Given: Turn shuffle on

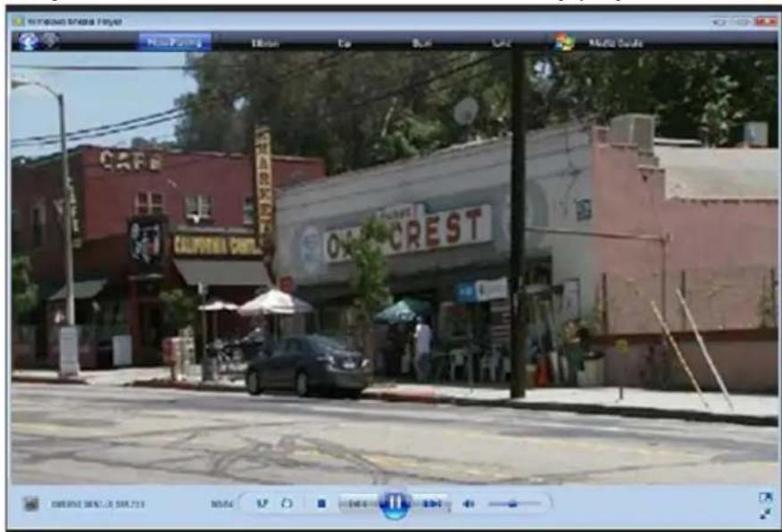Looking at the screenshot, I should 262,503.
